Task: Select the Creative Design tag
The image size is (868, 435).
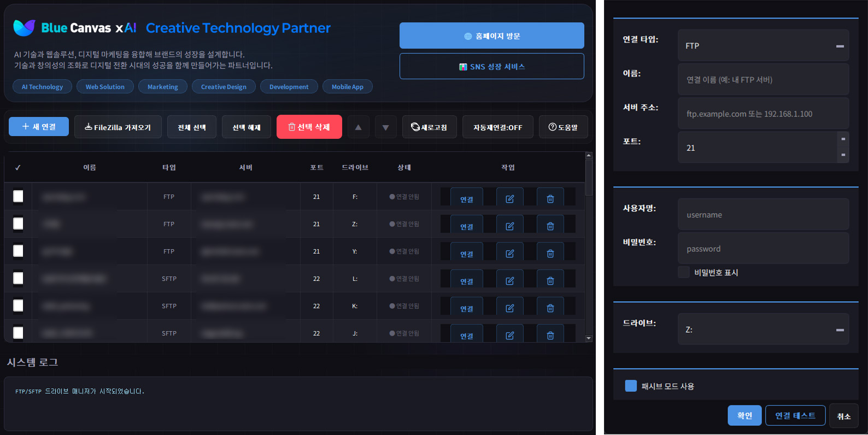Action: [x=224, y=87]
